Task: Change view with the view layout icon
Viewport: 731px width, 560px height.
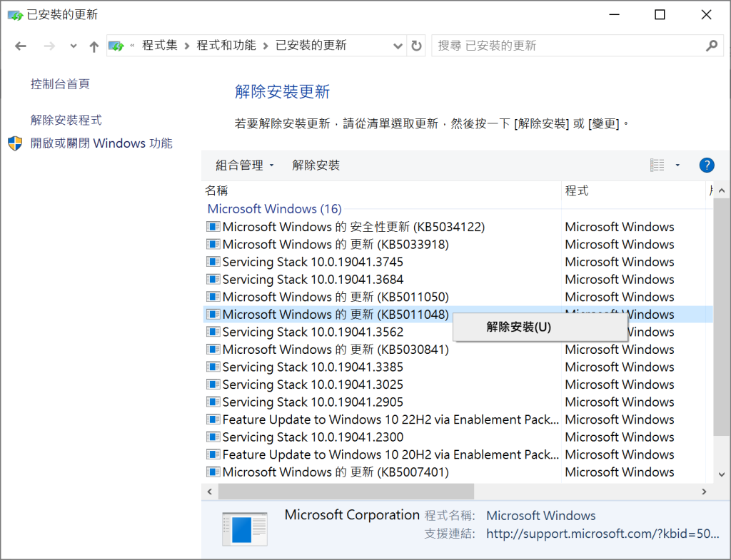Action: 657,165
